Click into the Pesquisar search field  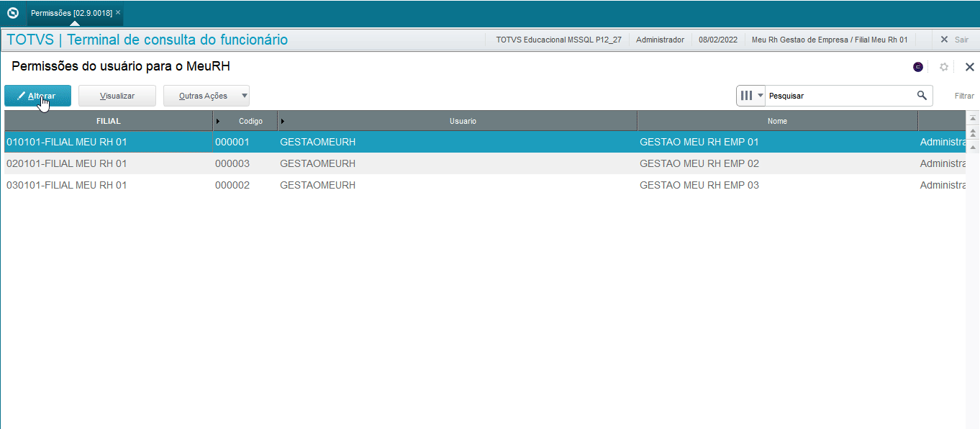coord(840,96)
